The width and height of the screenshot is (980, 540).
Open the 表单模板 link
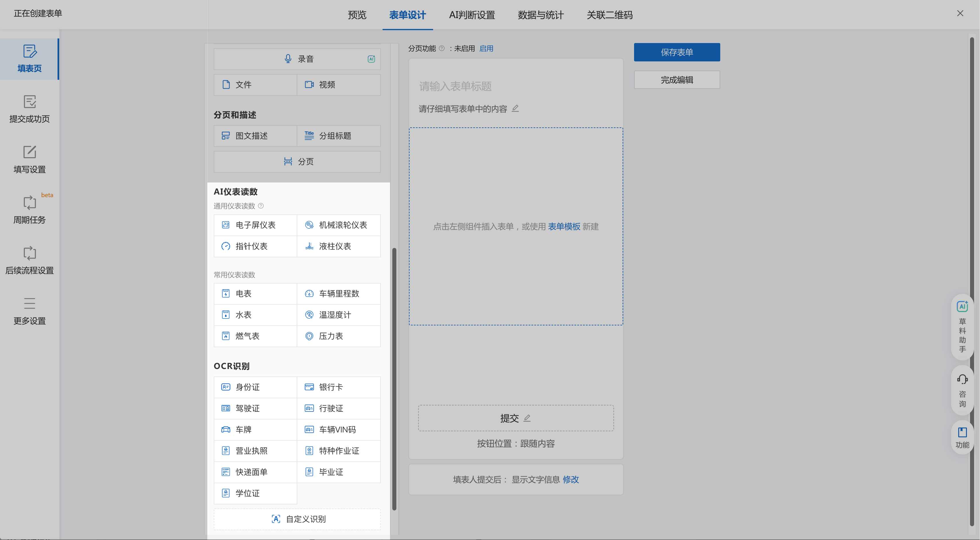click(x=564, y=227)
